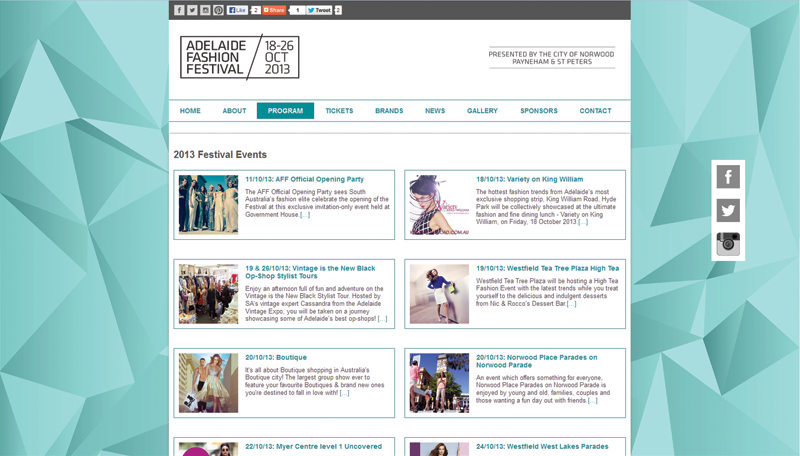800x456 pixels.
Task: Click the Boutique event thumbnail
Action: point(208,383)
